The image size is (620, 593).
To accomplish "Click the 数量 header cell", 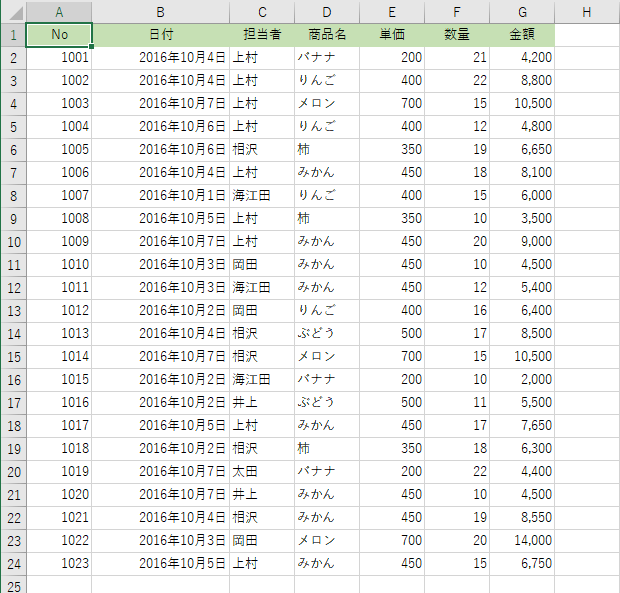I will point(457,35).
